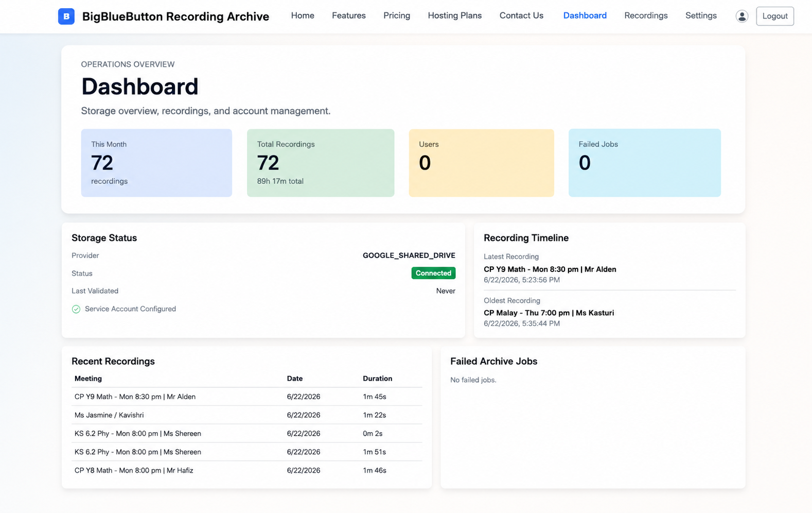
Task: Go to Settings in navigation
Action: 701,15
